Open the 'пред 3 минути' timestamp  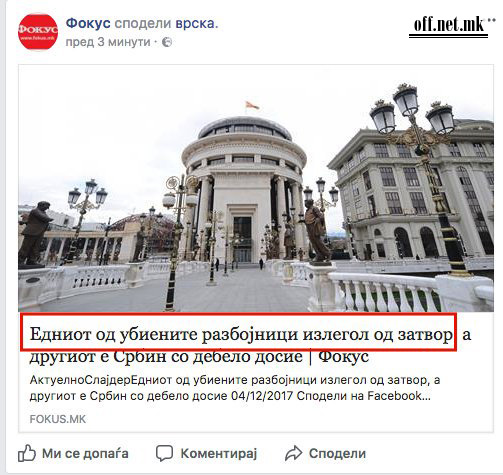point(108,42)
